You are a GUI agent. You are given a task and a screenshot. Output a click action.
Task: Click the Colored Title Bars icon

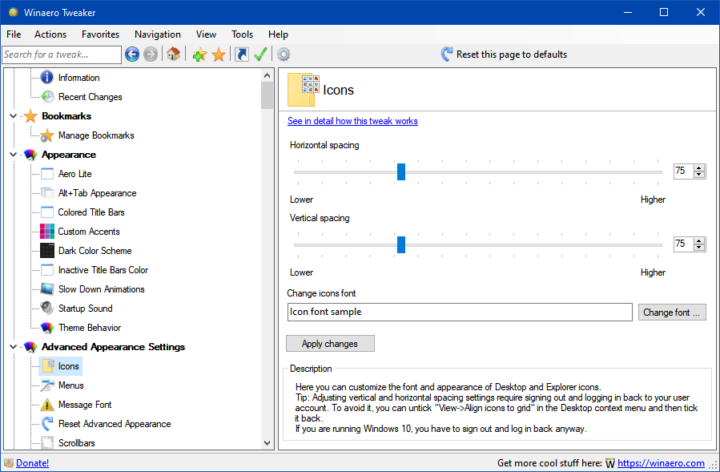tap(47, 212)
